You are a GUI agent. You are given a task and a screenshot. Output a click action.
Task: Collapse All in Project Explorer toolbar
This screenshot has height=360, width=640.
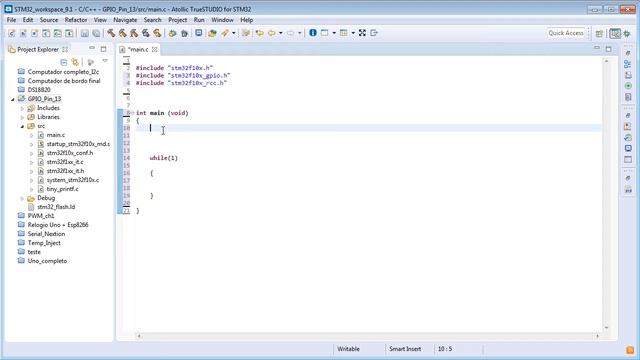64,62
